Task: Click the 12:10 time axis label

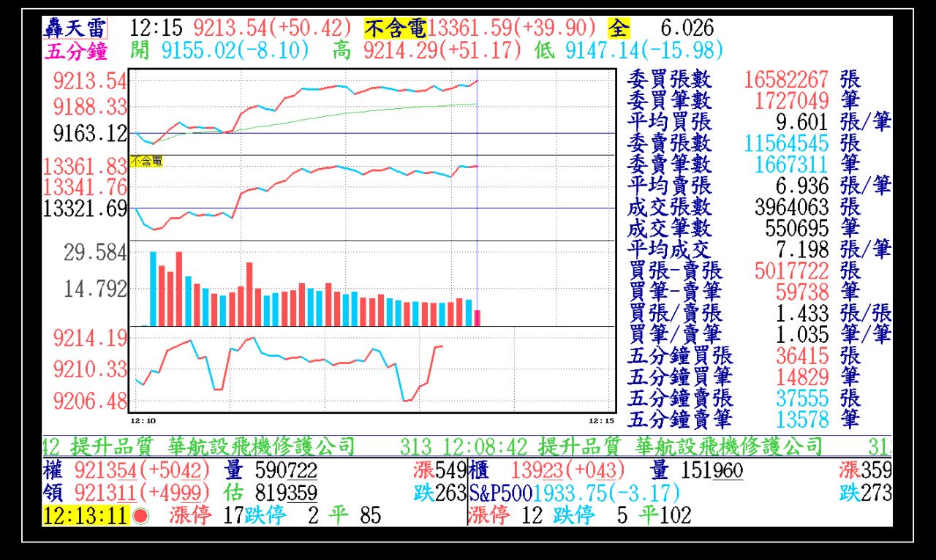Action: pyautogui.click(x=143, y=421)
